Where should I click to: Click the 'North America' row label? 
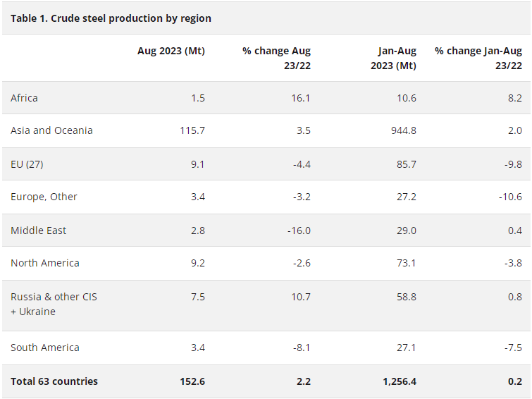[45, 263]
